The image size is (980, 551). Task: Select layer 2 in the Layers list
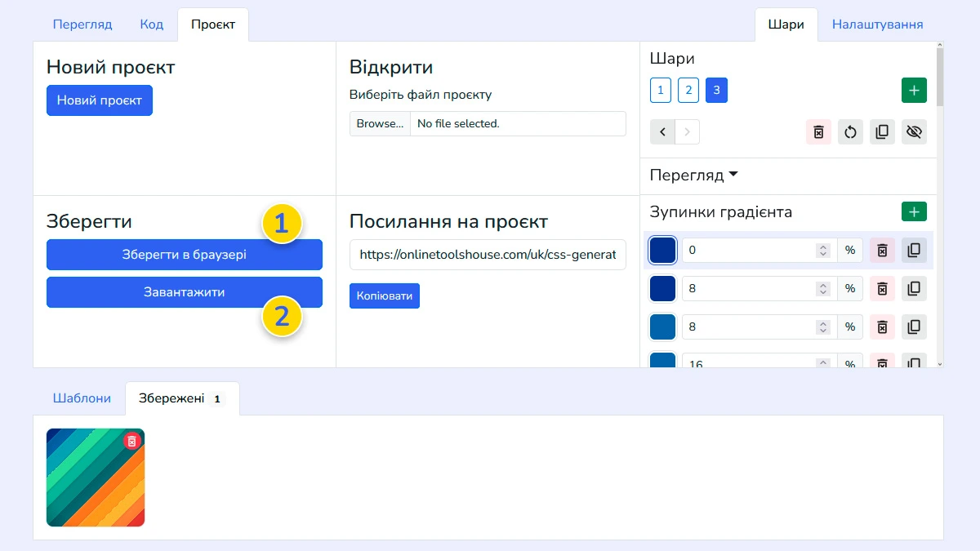[688, 90]
